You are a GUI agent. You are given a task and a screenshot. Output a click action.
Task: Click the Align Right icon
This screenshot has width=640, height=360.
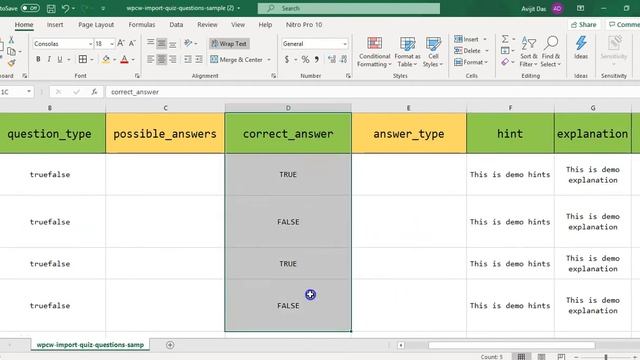click(x=173, y=60)
